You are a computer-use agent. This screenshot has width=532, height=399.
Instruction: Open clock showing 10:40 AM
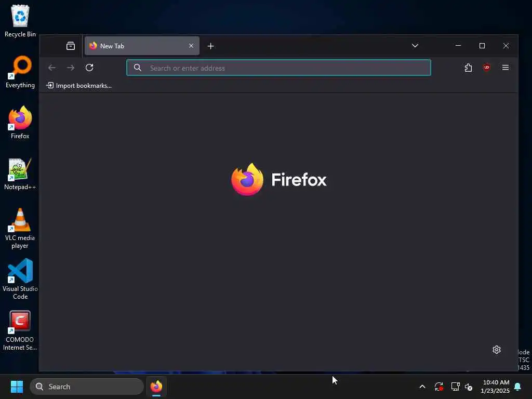[x=495, y=387]
